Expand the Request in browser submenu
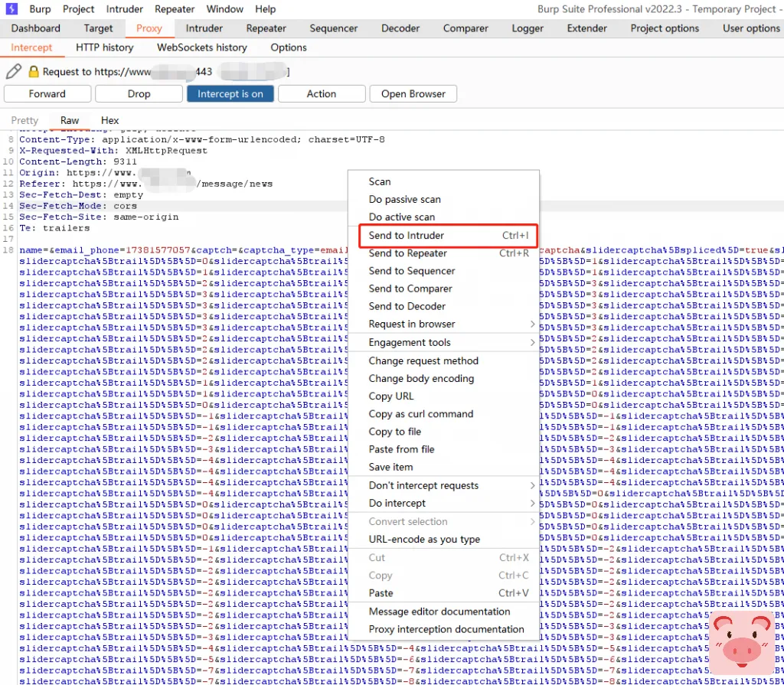Viewport: 784px width, 685px height. tap(443, 324)
